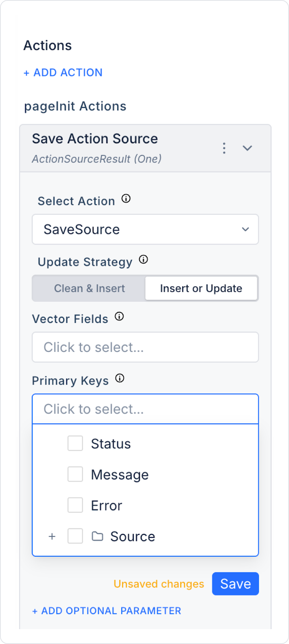Check the Status checkbox
The image size is (289, 644).
pyautogui.click(x=75, y=443)
